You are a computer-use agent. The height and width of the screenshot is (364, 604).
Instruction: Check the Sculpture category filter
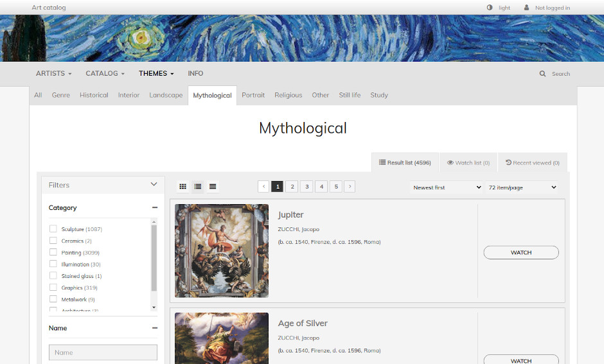pos(53,229)
